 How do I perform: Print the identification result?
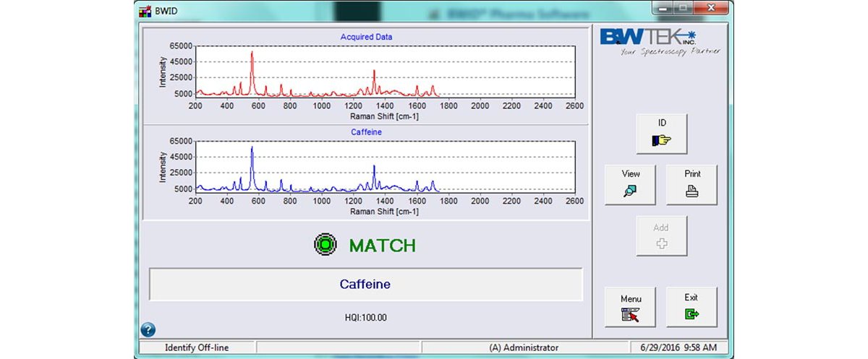[692, 185]
